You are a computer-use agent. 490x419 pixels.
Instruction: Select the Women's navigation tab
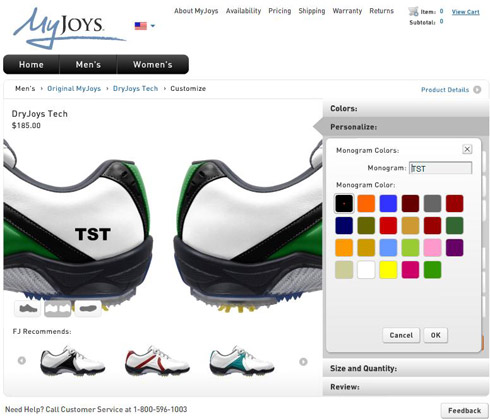point(153,64)
